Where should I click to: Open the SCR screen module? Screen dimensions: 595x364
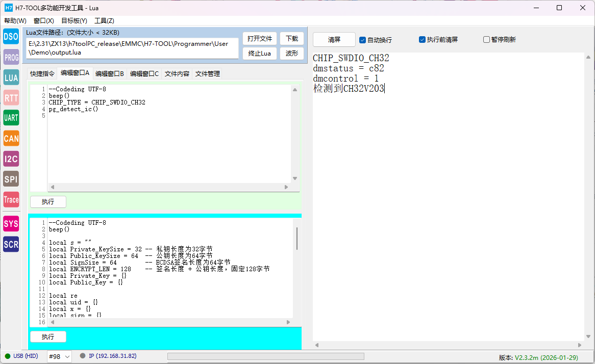11,244
